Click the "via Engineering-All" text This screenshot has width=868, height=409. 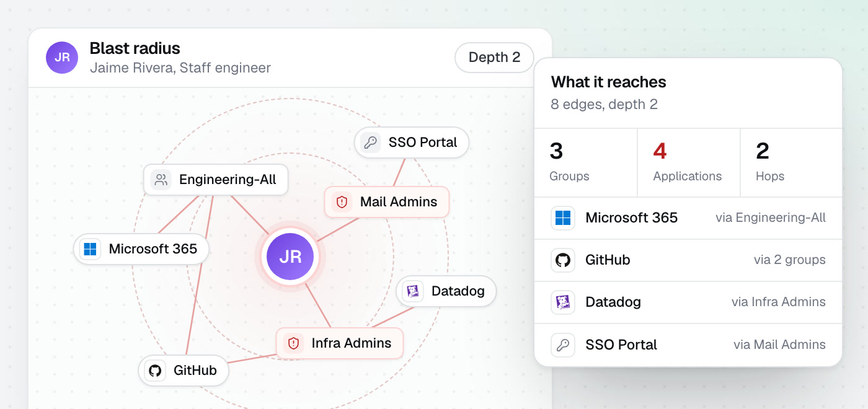point(771,218)
